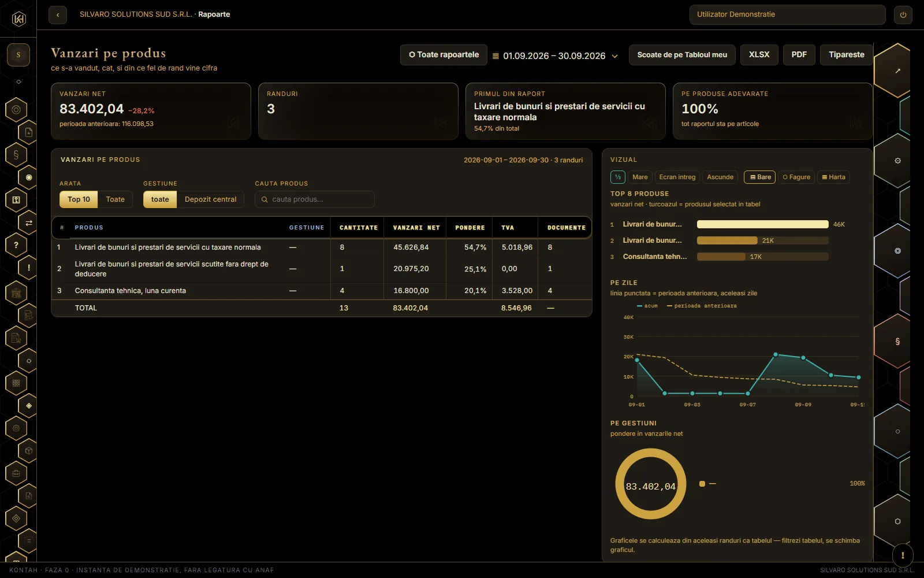Screen dimensions: 924x578
Task: Click the power icon at top right
Action: pyautogui.click(x=903, y=15)
